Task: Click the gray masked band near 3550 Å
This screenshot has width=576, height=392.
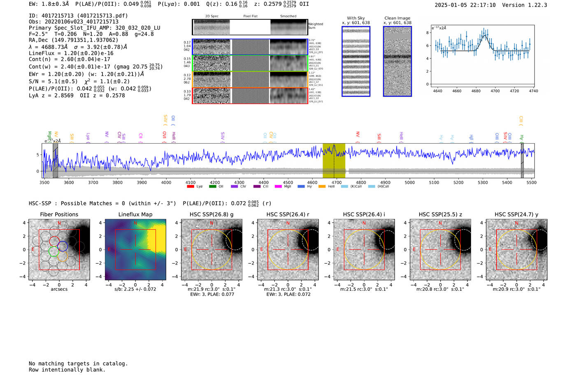Action: 56,161
